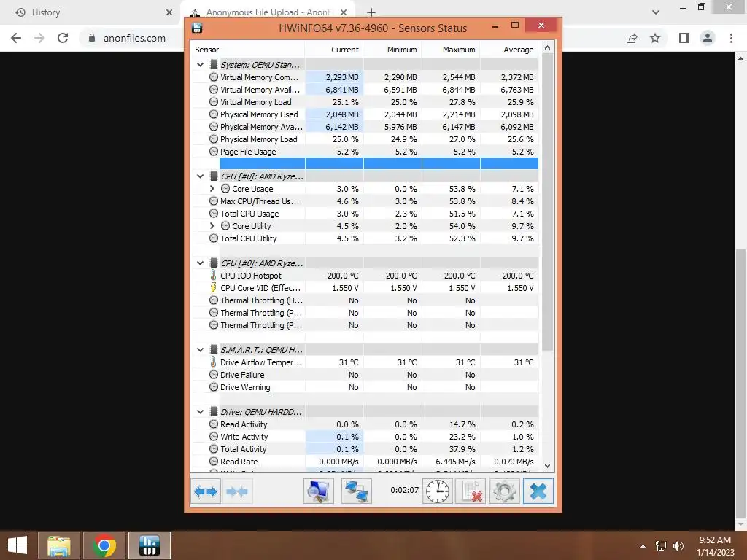Viewport: 747px width, 560px height.
Task: Switch to Anonymous File Upload tab
Action: (x=268, y=12)
